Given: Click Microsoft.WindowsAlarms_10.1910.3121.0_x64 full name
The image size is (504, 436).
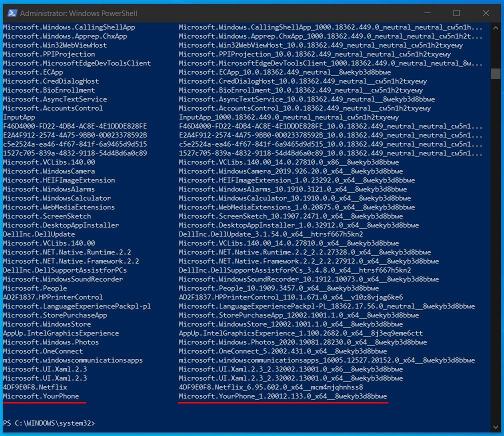Looking at the screenshot, I should pyautogui.click(x=293, y=189).
